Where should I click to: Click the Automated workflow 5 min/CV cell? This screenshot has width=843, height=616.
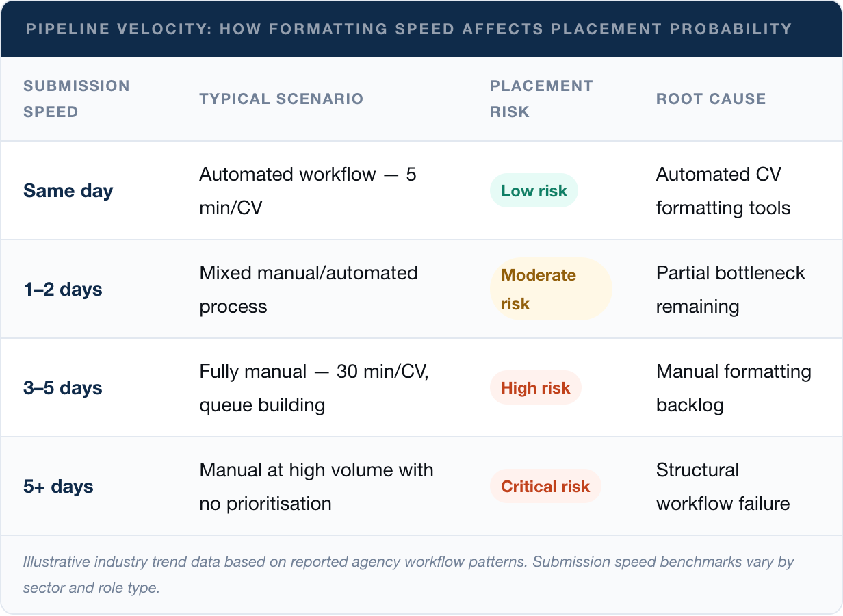(x=308, y=191)
